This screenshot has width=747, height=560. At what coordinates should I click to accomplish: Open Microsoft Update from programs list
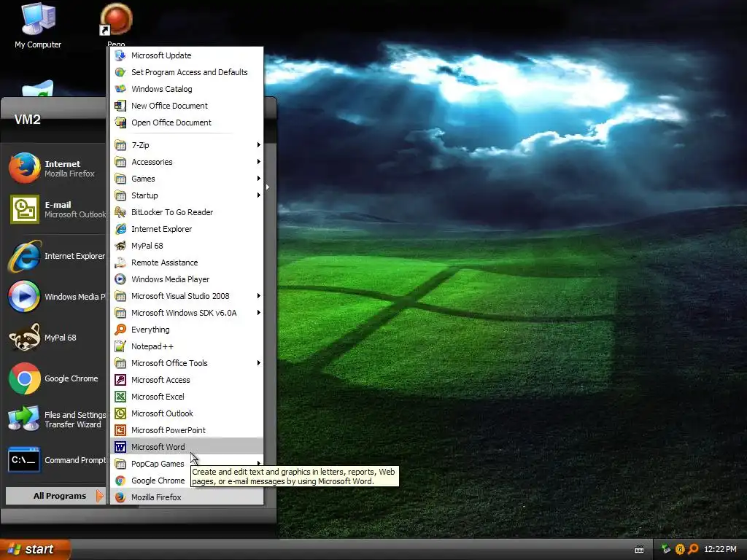187,55
